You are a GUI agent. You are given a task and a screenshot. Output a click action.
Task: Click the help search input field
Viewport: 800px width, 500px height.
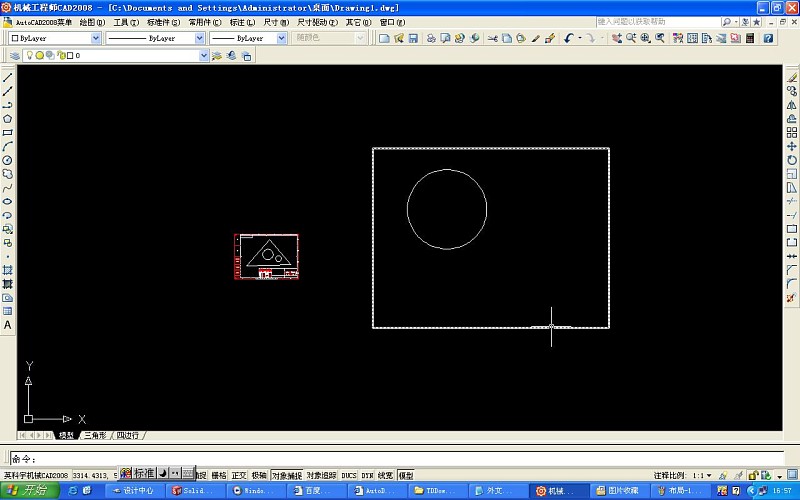(x=658, y=22)
